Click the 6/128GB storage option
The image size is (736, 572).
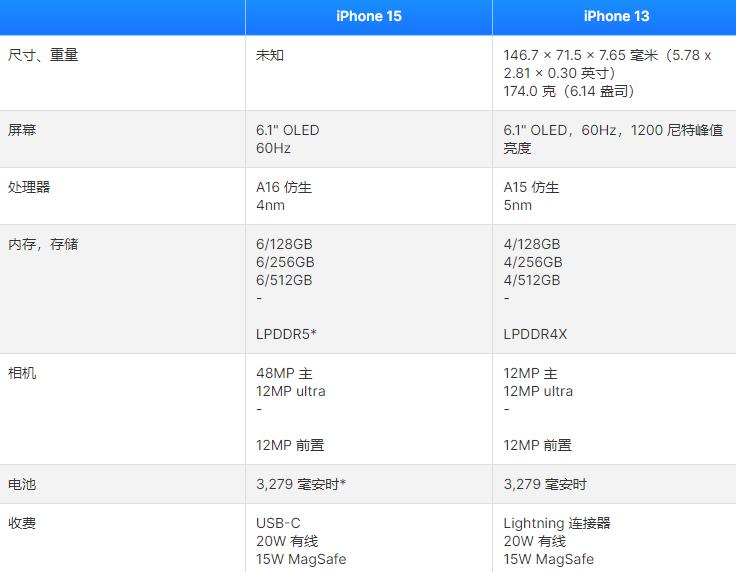[284, 244]
